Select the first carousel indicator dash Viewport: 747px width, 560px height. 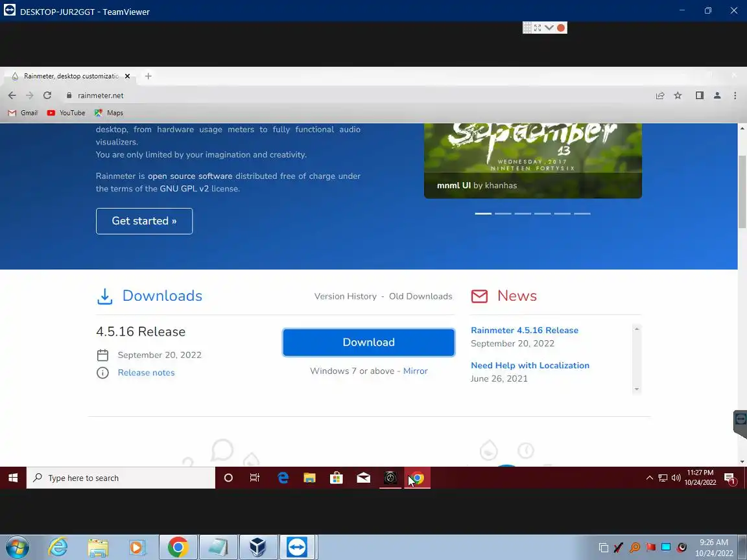click(483, 214)
